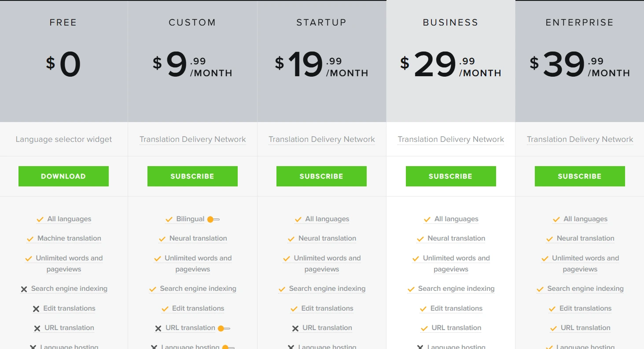The image size is (644, 349).
Task: Click Search engine indexing text in Enterprise
Action: click(x=585, y=289)
